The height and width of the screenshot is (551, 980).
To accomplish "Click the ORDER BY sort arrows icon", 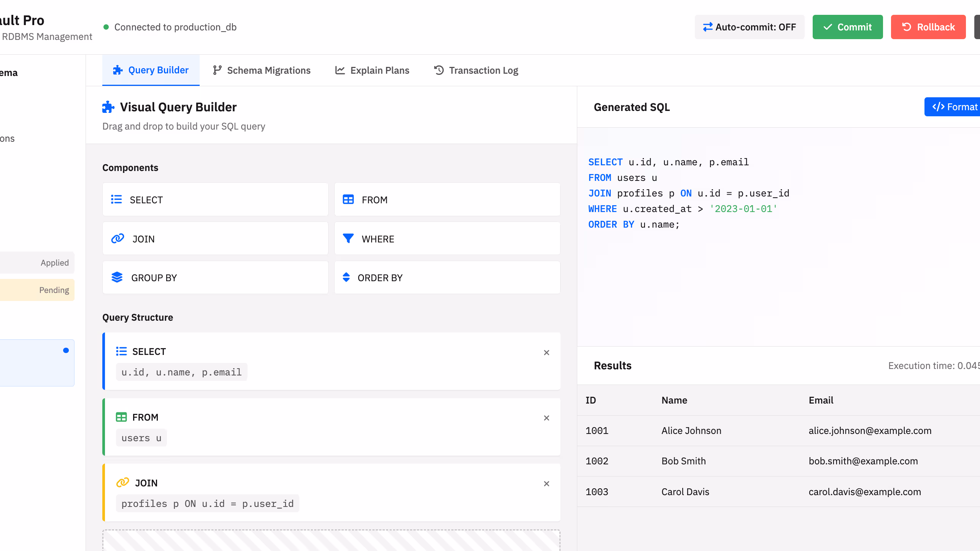I will click(x=346, y=278).
